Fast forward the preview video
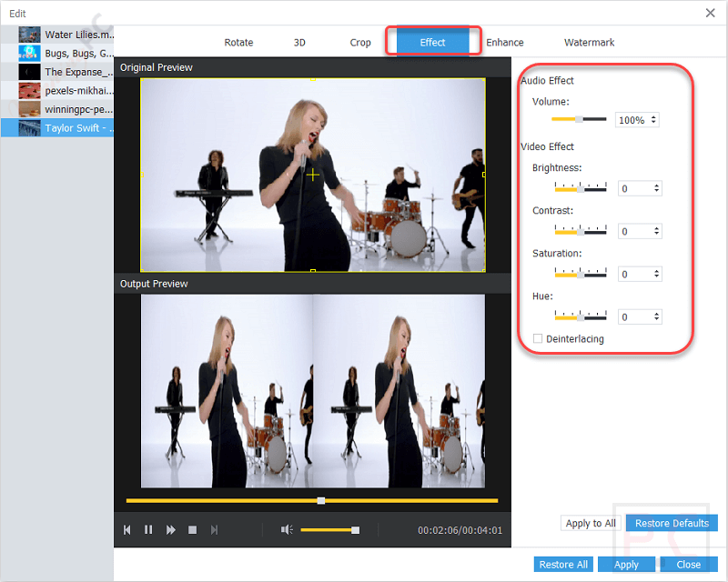 170,529
